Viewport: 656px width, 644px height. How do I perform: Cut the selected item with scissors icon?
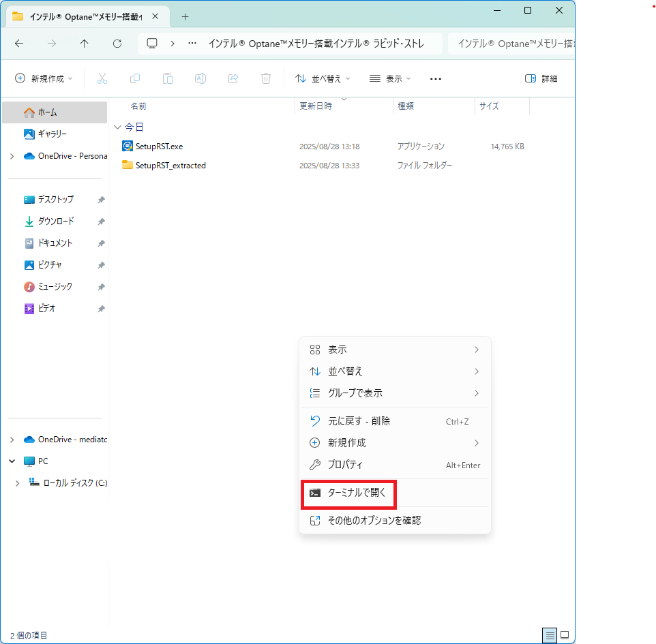click(102, 78)
